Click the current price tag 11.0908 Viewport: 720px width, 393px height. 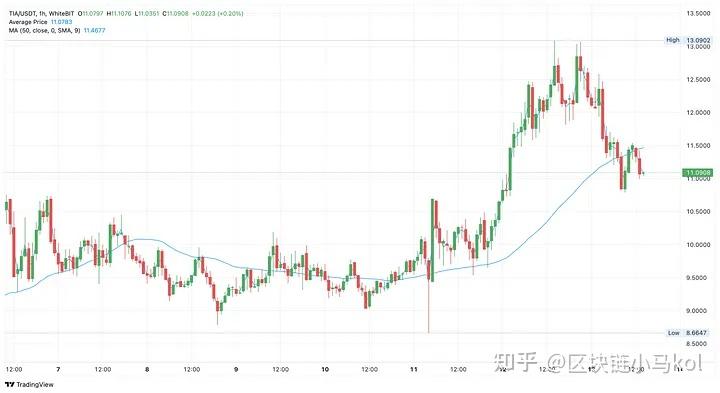[x=697, y=173]
